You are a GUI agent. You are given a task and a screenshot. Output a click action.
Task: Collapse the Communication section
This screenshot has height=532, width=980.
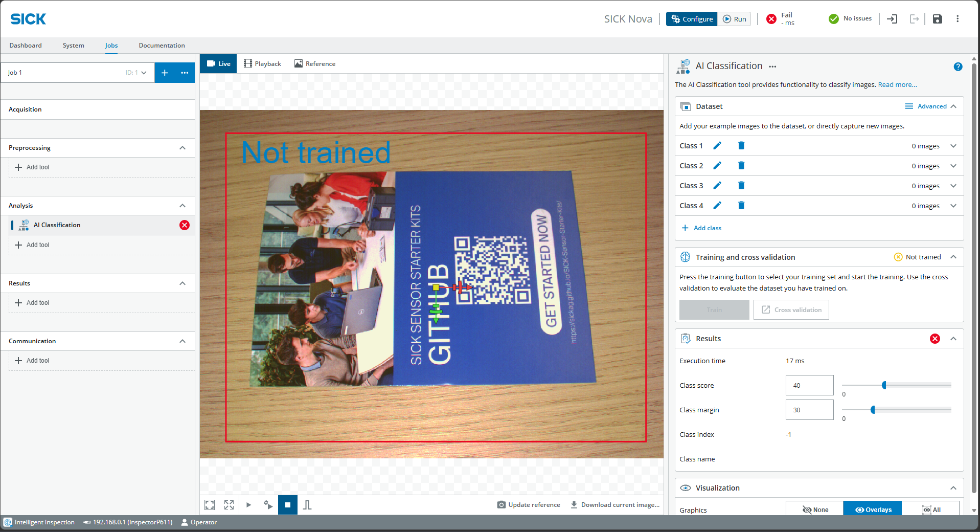(183, 341)
